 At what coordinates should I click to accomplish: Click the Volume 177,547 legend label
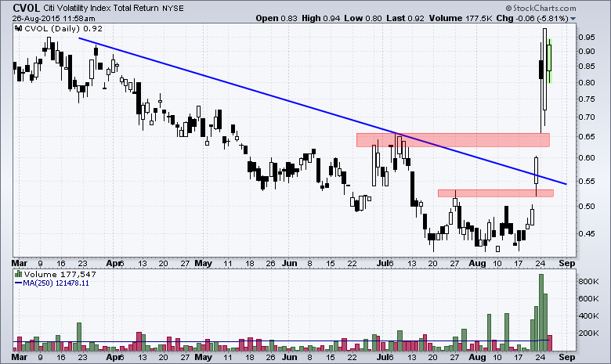tap(60, 274)
